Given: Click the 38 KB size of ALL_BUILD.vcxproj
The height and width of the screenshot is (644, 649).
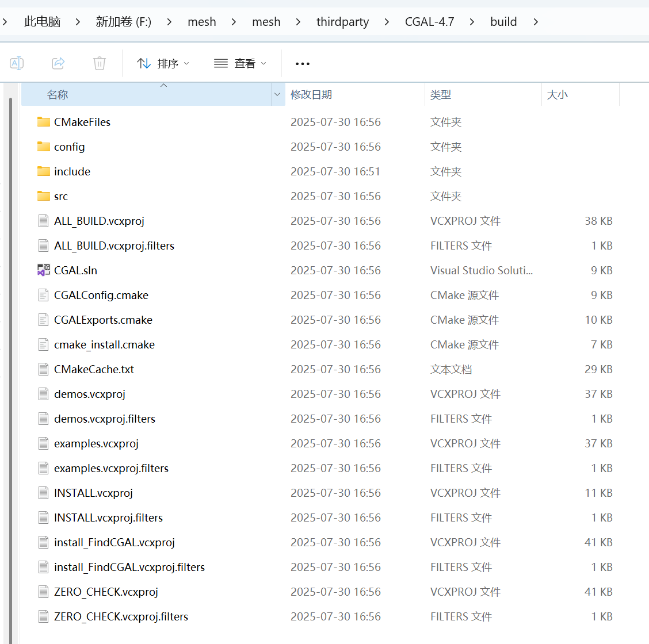Looking at the screenshot, I should [598, 221].
